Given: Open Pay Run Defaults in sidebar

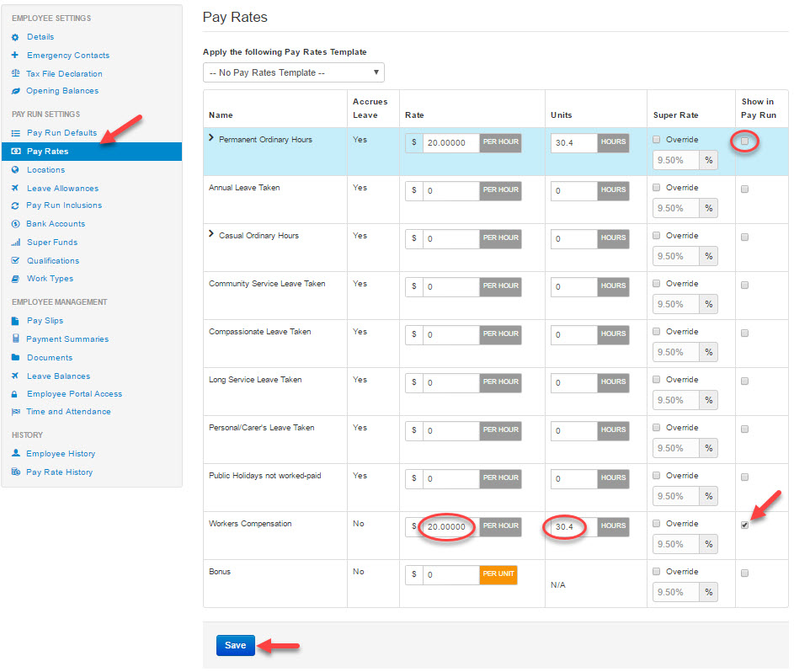Looking at the screenshot, I should [61, 133].
